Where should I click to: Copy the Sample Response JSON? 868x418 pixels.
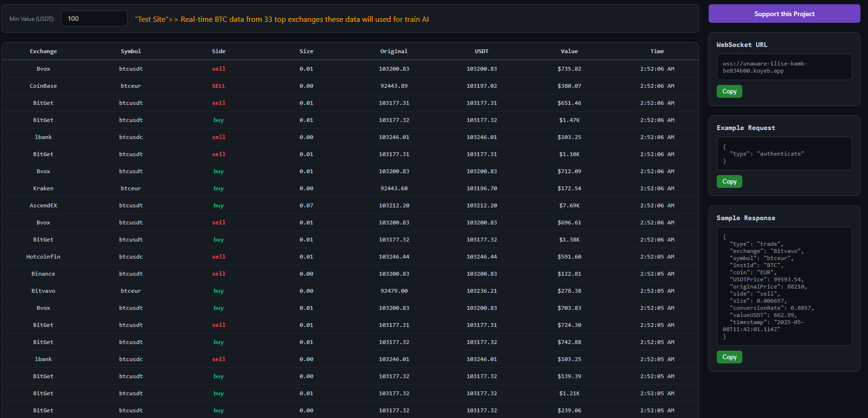tap(729, 357)
